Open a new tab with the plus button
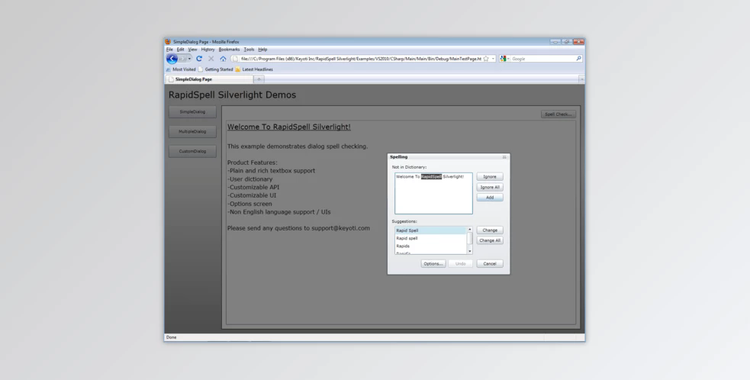The height and width of the screenshot is (380, 750). coord(259,79)
